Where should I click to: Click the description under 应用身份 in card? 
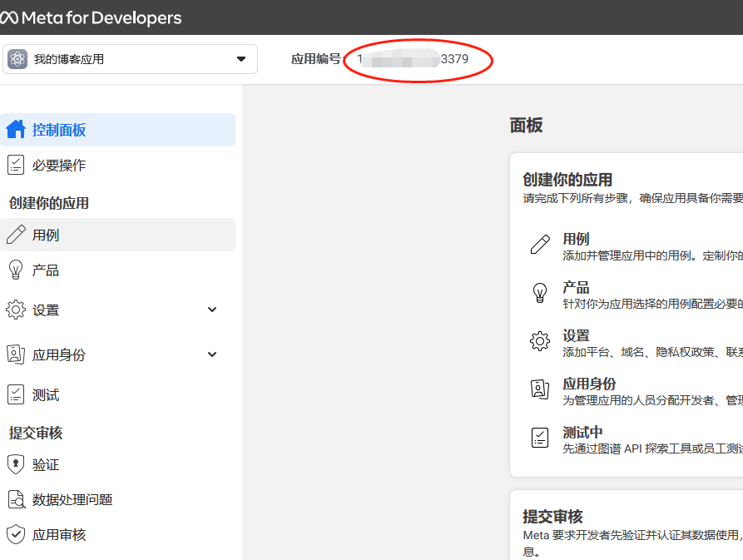652,401
